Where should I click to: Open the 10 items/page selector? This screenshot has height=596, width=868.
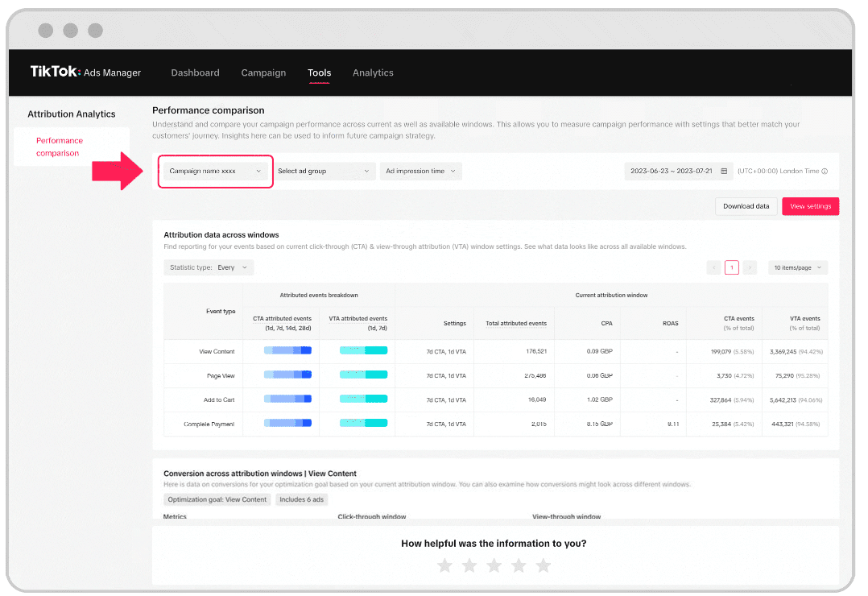pos(797,267)
